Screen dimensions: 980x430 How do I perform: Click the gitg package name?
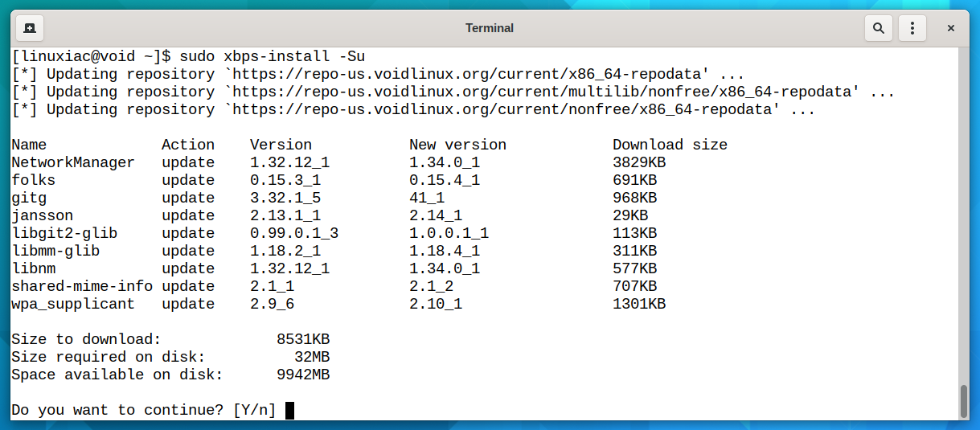point(29,198)
